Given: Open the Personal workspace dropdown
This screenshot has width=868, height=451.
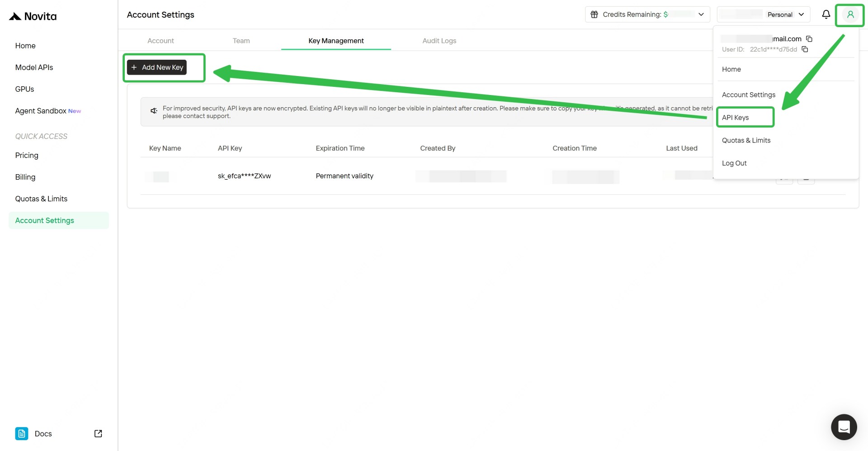Looking at the screenshot, I should [800, 14].
